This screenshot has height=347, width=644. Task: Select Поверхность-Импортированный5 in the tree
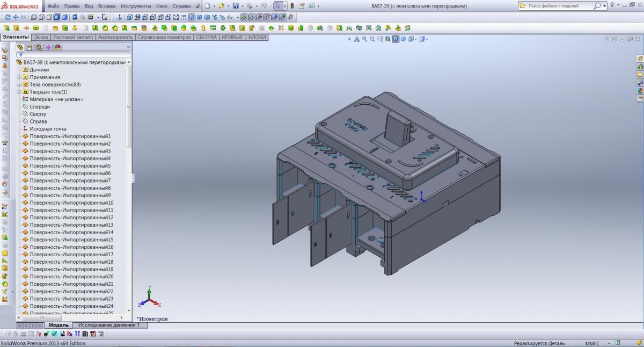click(x=70, y=166)
